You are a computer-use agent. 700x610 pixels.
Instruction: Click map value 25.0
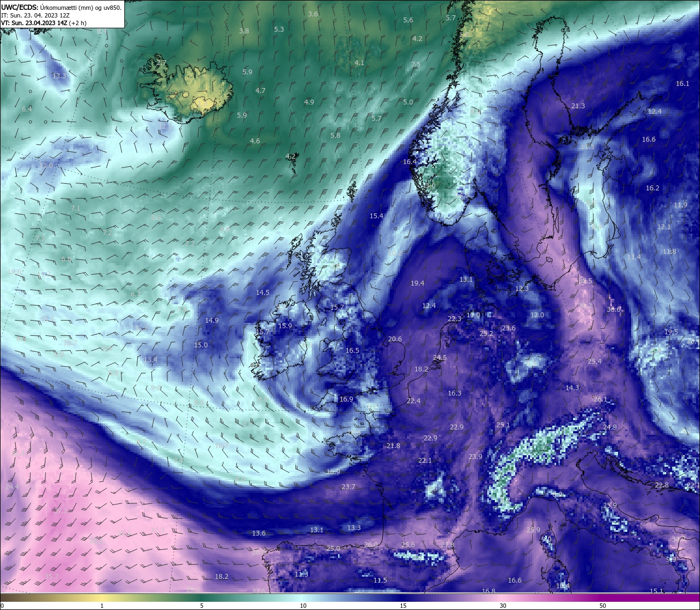[333, 548]
